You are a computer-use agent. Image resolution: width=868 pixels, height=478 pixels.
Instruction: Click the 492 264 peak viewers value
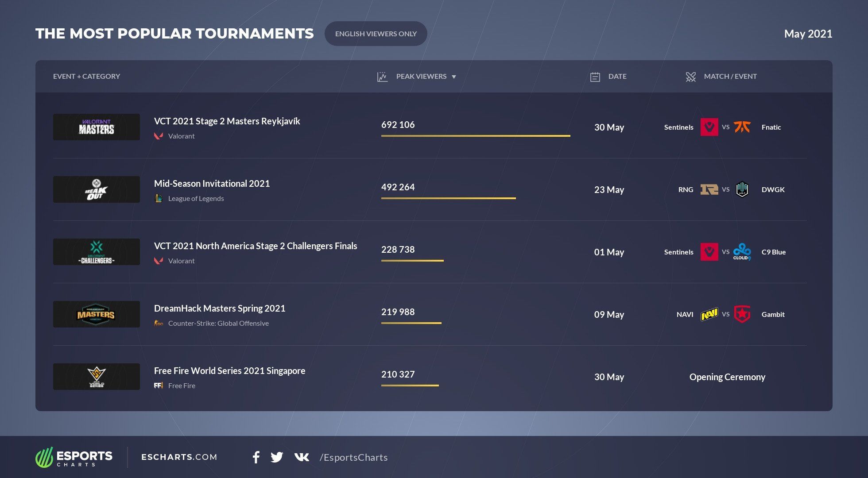[398, 187]
